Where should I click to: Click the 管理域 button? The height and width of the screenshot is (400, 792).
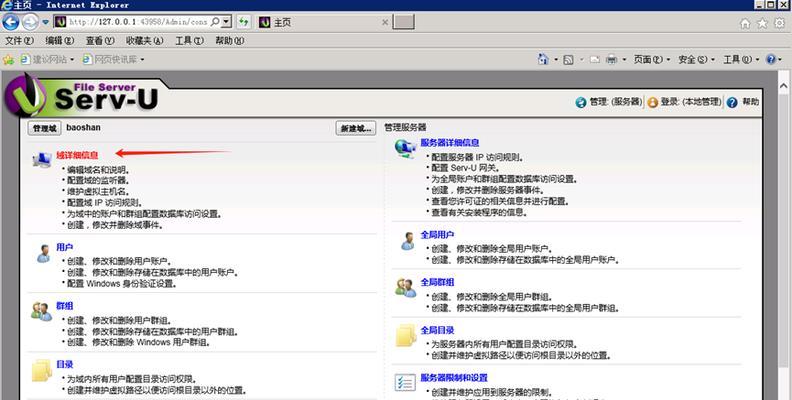coord(44,128)
